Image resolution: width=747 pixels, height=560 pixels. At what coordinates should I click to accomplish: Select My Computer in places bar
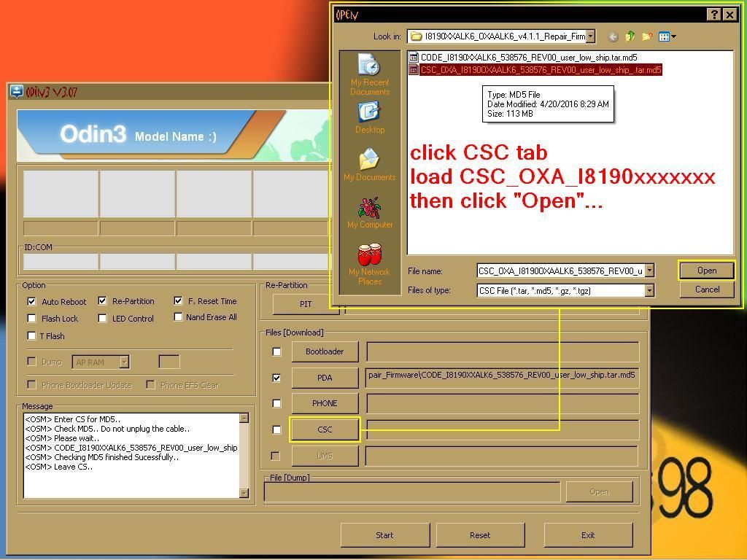pos(369,212)
